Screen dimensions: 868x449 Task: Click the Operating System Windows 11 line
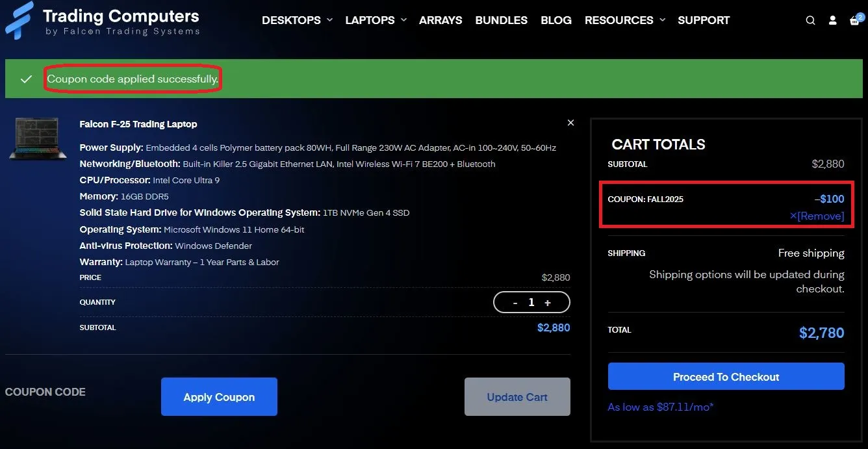192,229
